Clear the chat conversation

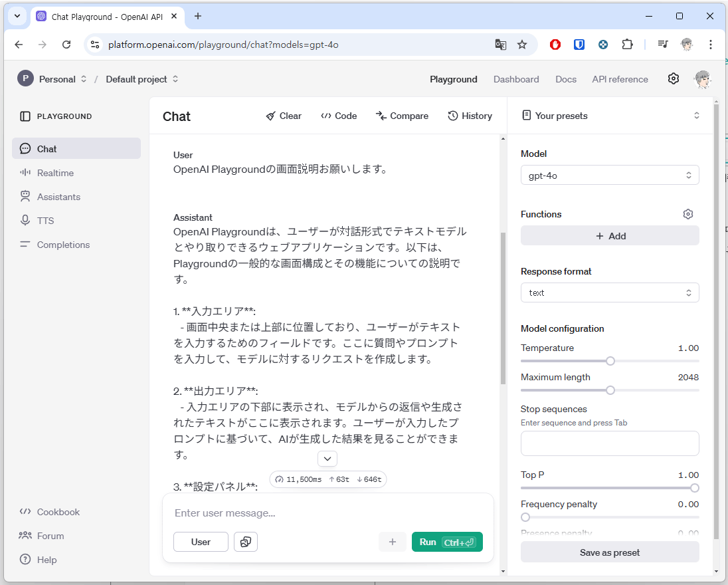point(284,116)
